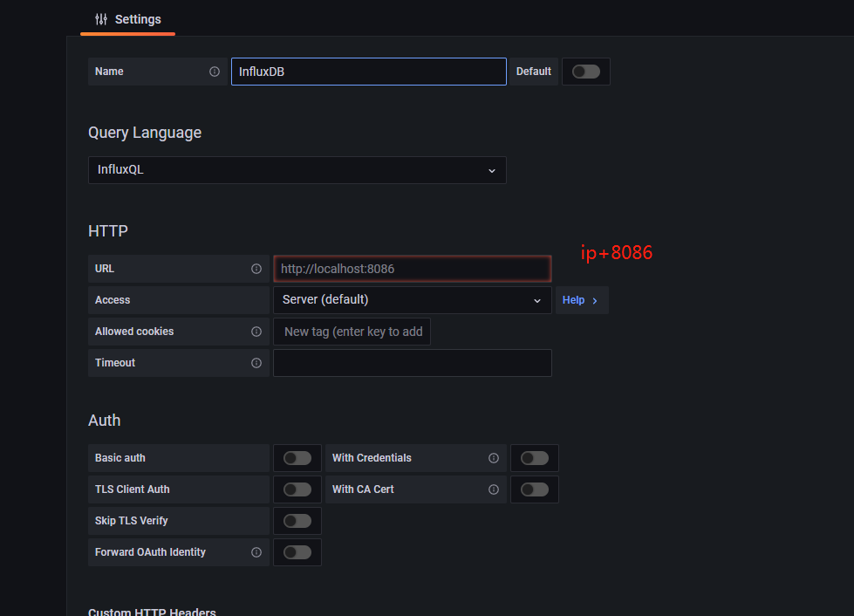Enable the With Credentials toggle
854x616 pixels.
535,458
